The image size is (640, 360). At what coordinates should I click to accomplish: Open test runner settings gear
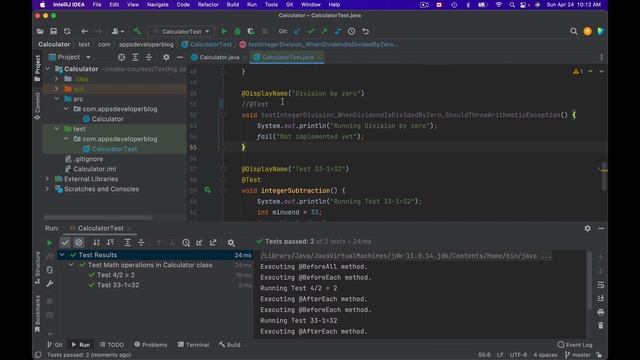231,243
